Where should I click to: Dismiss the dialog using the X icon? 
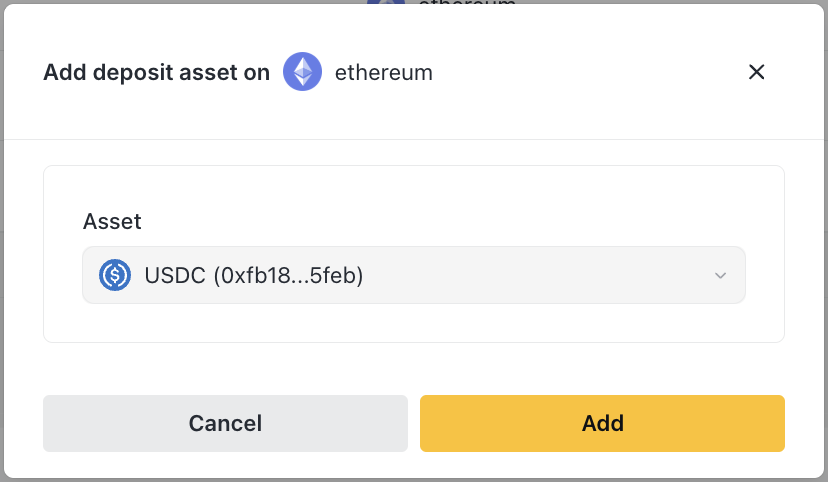point(757,72)
